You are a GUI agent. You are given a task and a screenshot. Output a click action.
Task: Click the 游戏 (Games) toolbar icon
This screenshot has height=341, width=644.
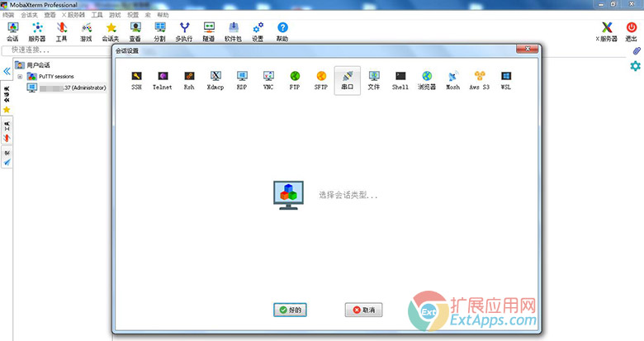[86, 32]
